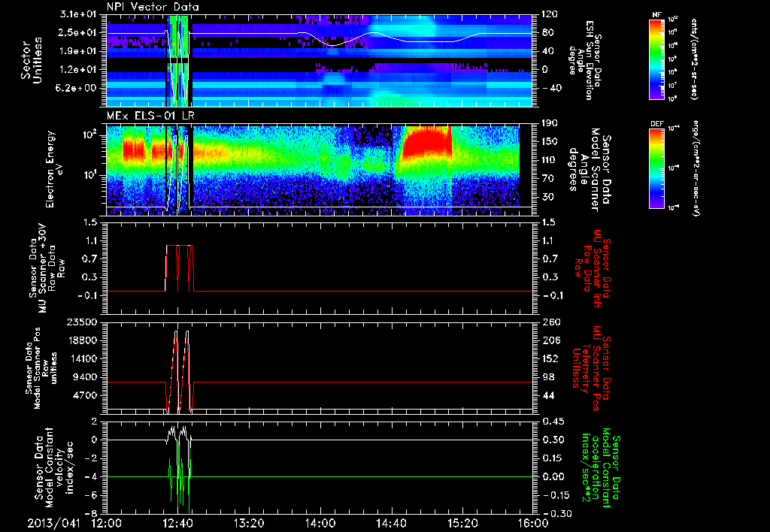
Task: Click the 'cnts/(cm**2-sr-sec)' units label
Action: tap(694, 59)
